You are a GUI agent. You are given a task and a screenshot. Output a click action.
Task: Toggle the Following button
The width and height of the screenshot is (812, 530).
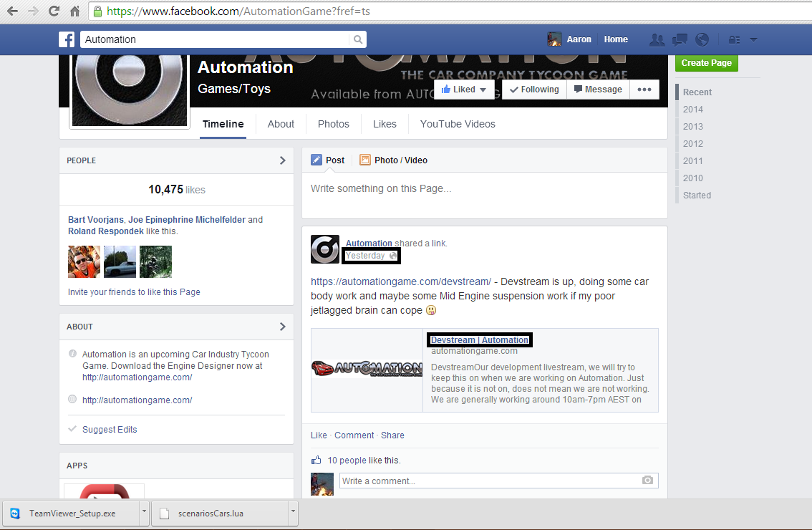point(534,90)
